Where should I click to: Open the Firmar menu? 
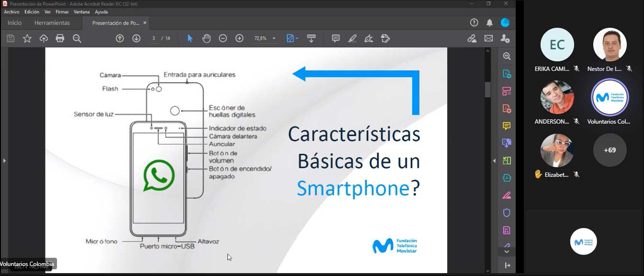click(x=62, y=12)
